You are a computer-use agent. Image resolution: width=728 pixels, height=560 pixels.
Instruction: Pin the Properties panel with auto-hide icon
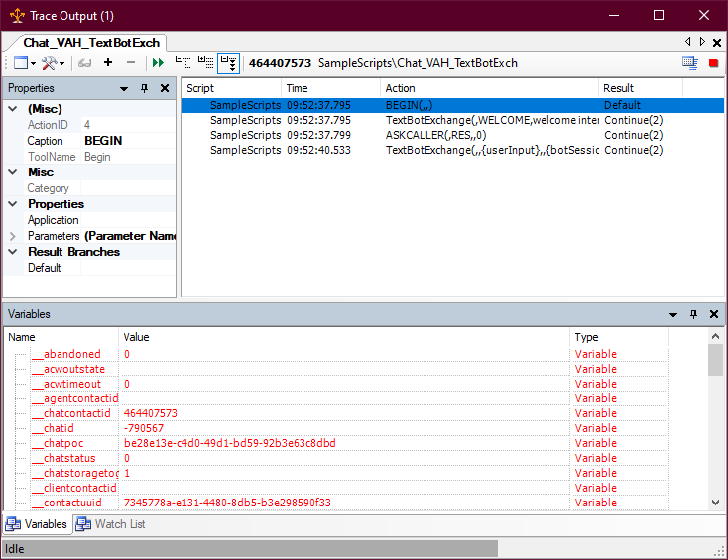point(144,88)
